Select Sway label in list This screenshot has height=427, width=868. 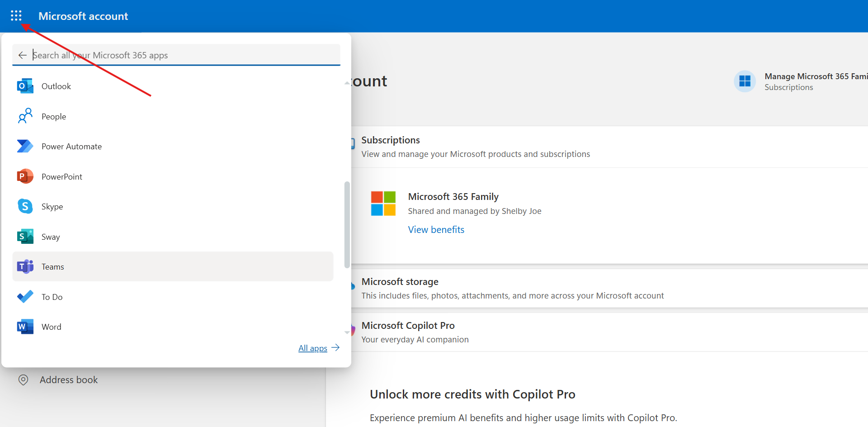click(51, 237)
